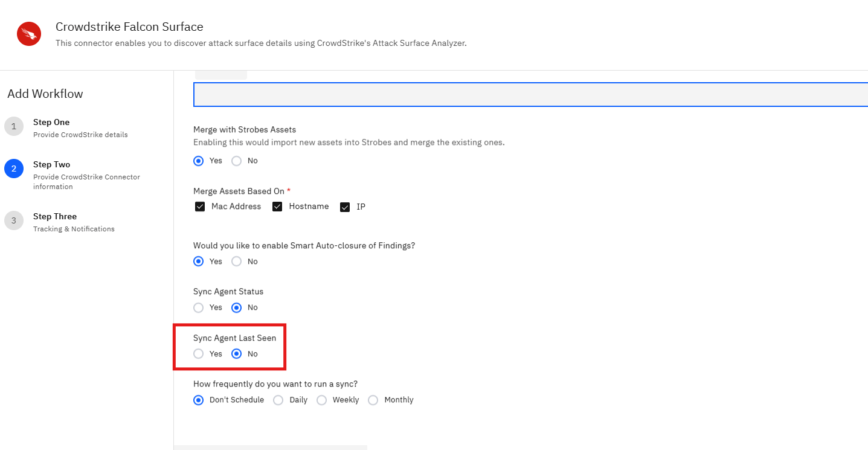
Task: Click the CrowdStrike Falcon logo icon
Action: pos(29,34)
